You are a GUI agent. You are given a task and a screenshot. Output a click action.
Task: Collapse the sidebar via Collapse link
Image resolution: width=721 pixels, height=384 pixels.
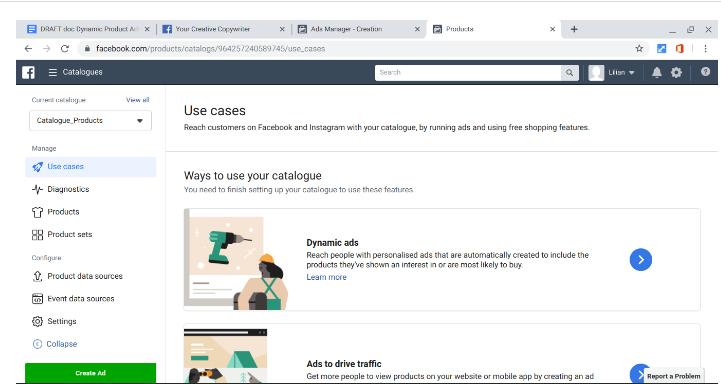click(62, 344)
